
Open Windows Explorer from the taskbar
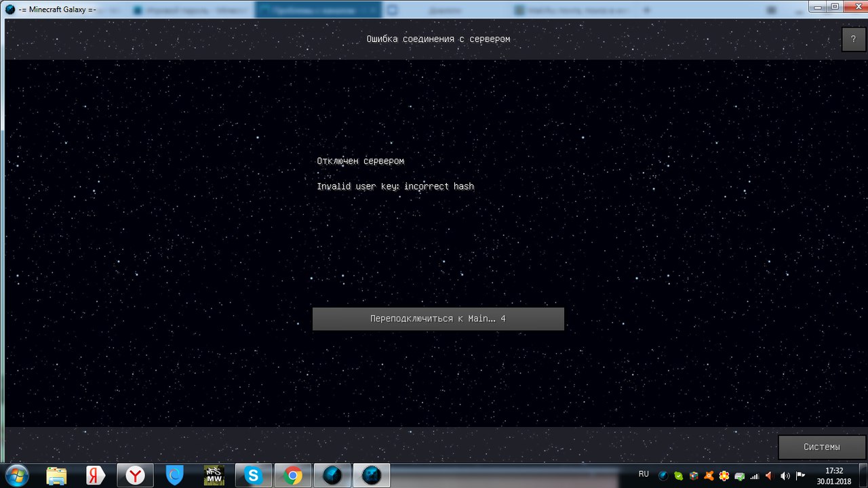(57, 476)
